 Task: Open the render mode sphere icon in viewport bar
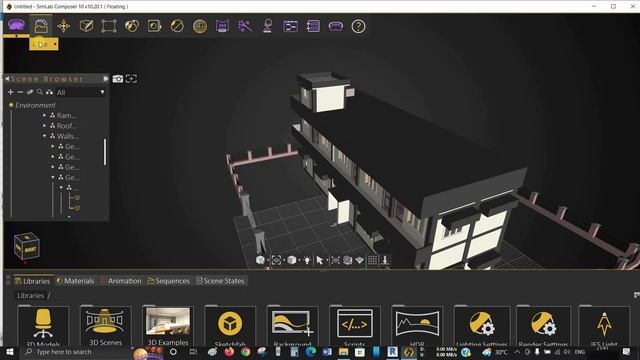260,260
